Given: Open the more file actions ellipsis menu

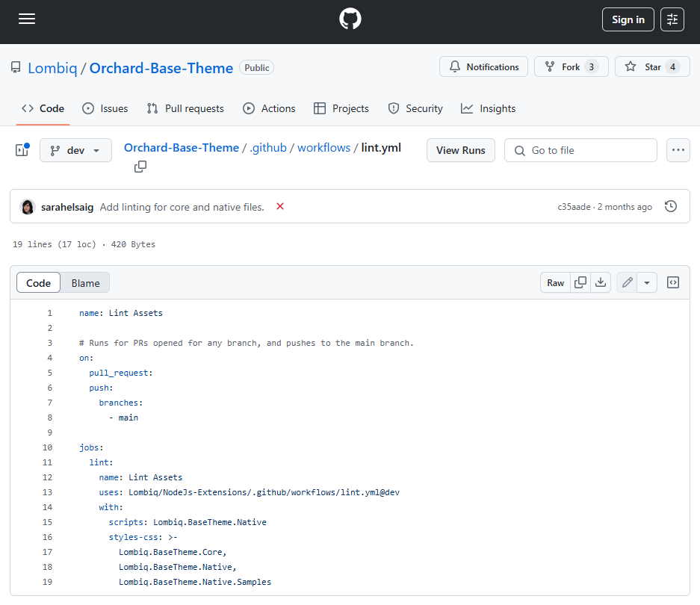Looking at the screenshot, I should pos(678,150).
